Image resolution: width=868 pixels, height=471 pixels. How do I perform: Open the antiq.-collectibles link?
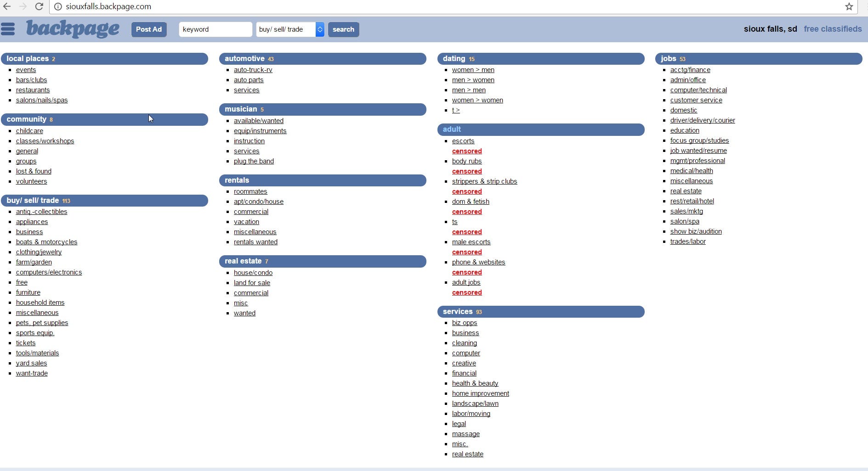pos(41,212)
